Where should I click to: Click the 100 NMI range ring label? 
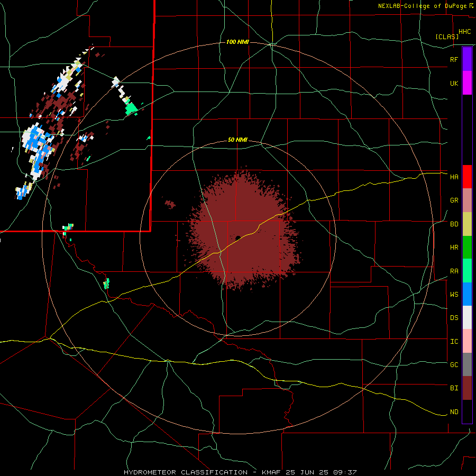click(237, 42)
